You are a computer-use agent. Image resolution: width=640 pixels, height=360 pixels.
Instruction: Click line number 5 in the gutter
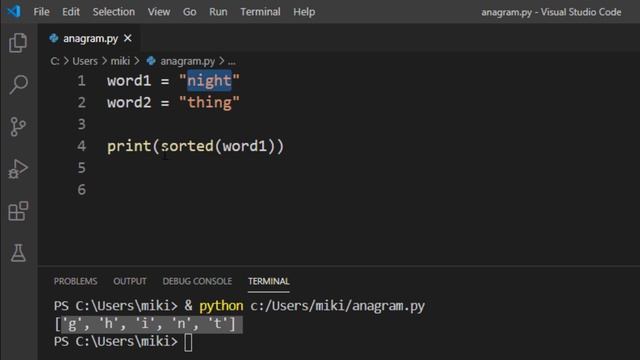82,168
